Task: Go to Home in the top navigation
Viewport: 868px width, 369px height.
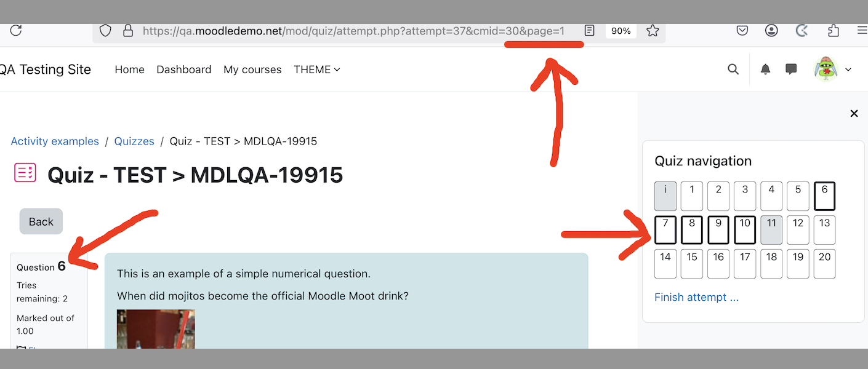Action: pyautogui.click(x=129, y=69)
